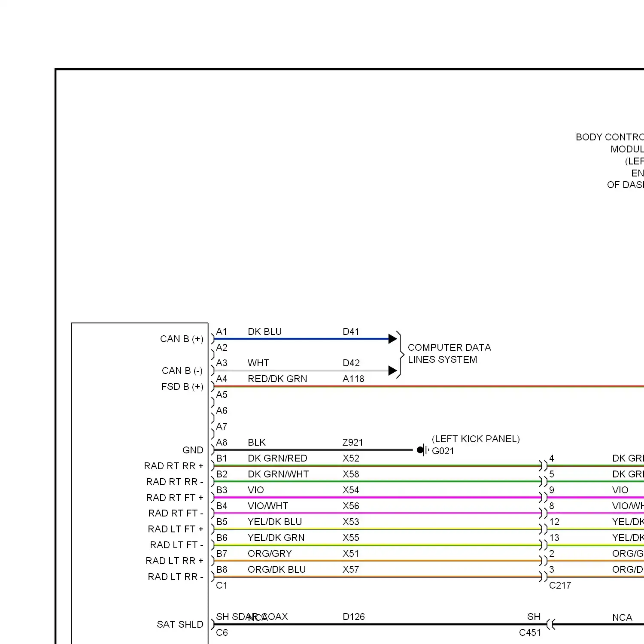Click the YEL/DK GRN label beside pin B6

pyautogui.click(x=276, y=538)
